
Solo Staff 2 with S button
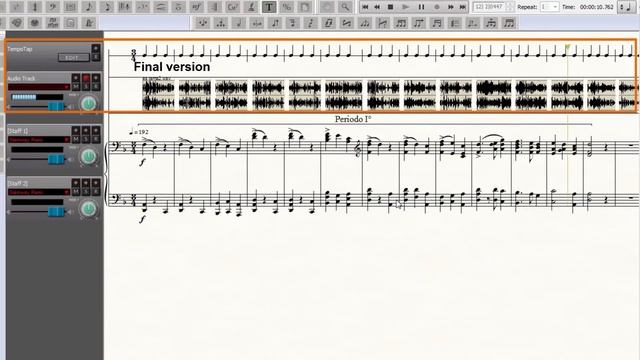(86, 192)
